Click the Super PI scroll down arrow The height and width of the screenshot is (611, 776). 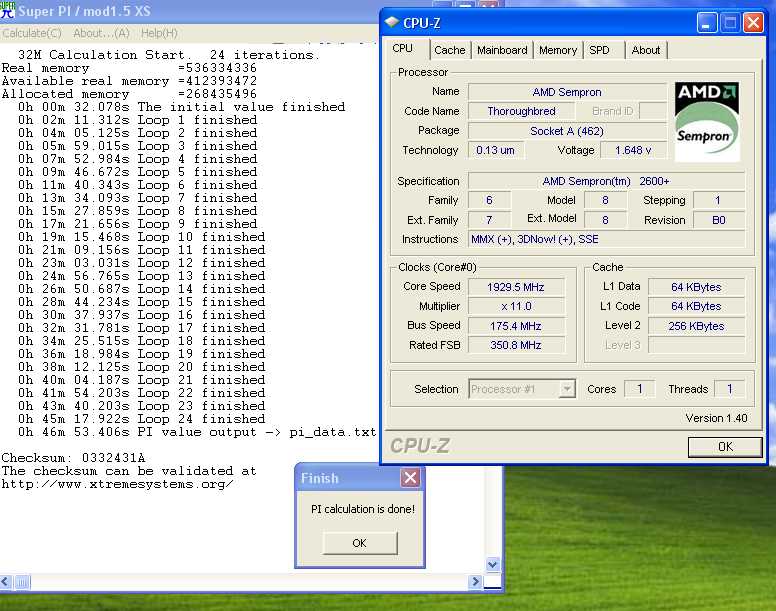click(x=492, y=564)
